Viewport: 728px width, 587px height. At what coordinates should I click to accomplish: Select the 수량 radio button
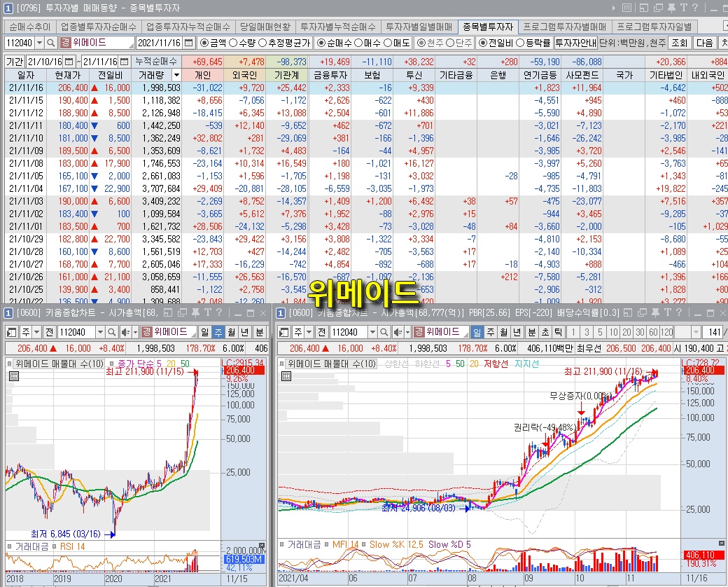coord(233,43)
